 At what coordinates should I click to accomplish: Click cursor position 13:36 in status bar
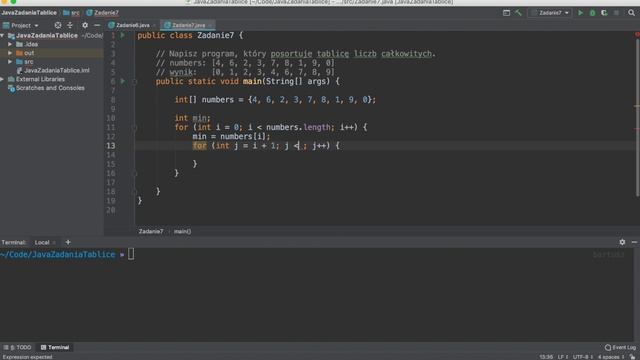click(546, 357)
